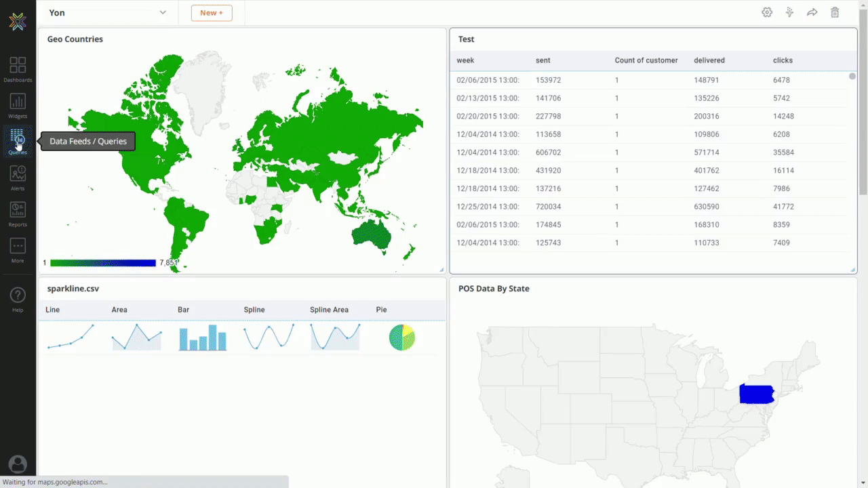The image size is (868, 488).
Task: Sort table by week column header
Action: pos(465,60)
